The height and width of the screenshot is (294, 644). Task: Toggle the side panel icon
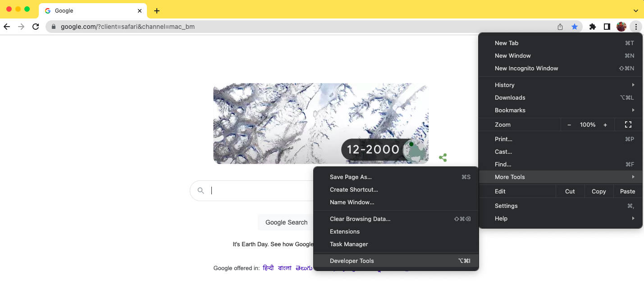click(607, 27)
